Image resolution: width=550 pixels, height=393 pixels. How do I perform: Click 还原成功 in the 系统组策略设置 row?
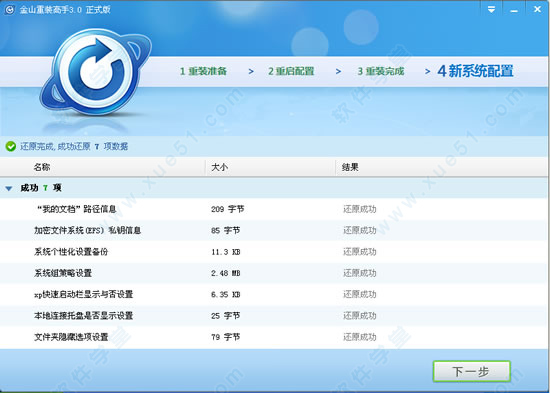(x=360, y=273)
